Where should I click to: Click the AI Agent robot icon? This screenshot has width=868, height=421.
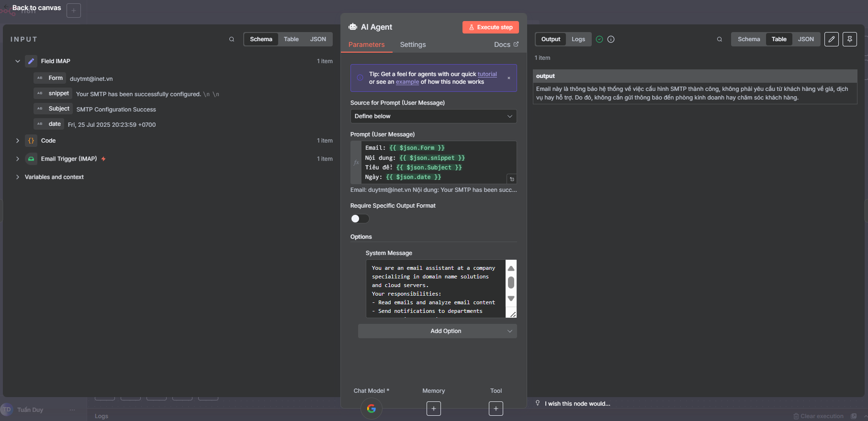(x=353, y=27)
